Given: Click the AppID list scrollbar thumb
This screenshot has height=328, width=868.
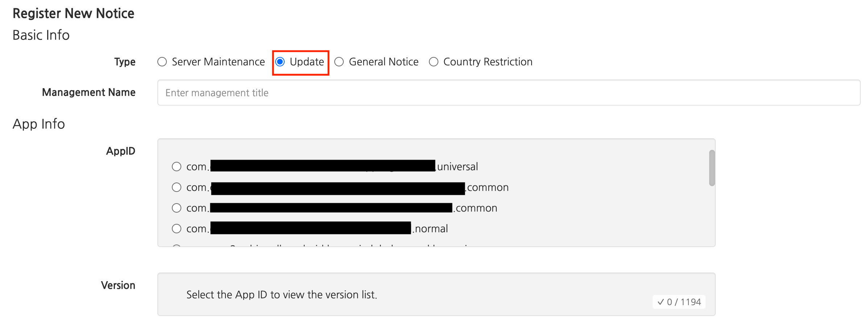Looking at the screenshot, I should [x=712, y=168].
